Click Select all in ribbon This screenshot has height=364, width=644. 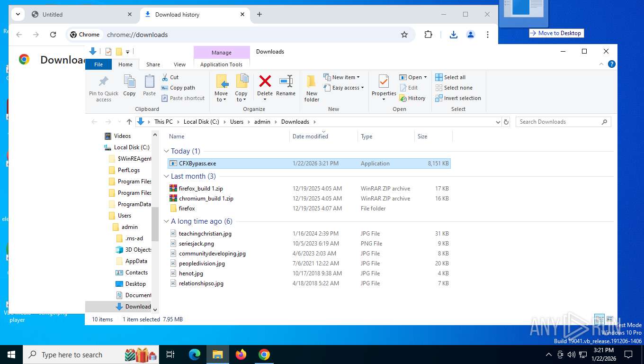450,77
